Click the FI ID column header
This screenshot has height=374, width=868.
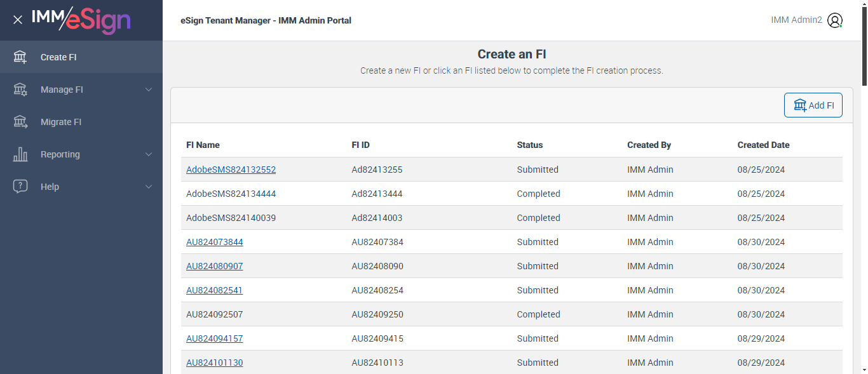coord(360,145)
